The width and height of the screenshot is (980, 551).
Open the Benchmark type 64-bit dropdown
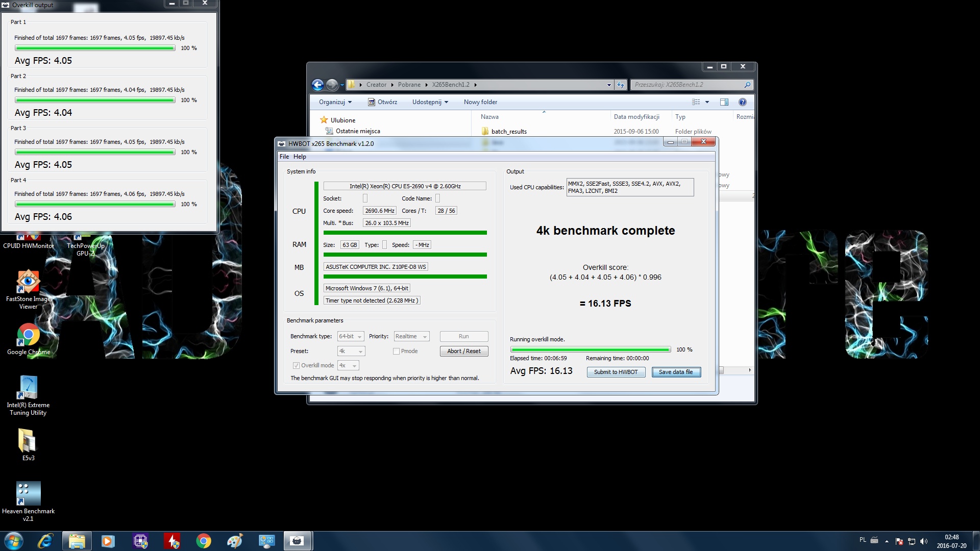tap(351, 336)
